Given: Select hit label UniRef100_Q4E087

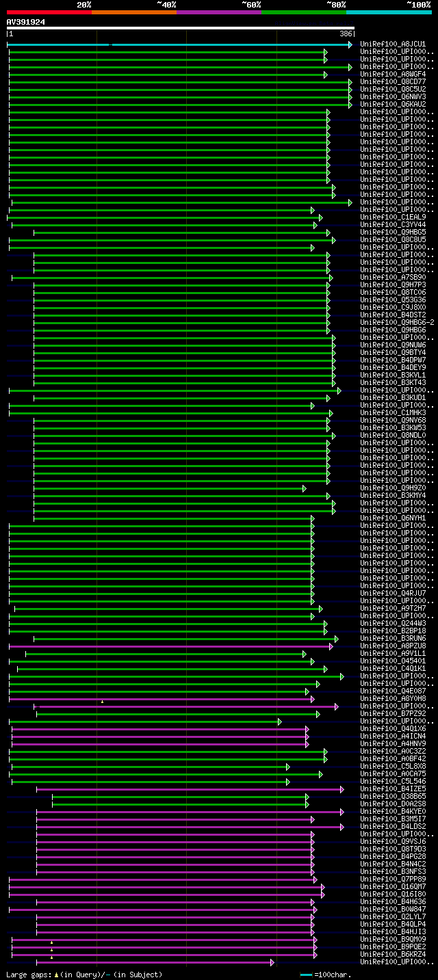Looking at the screenshot, I should coord(394,691).
